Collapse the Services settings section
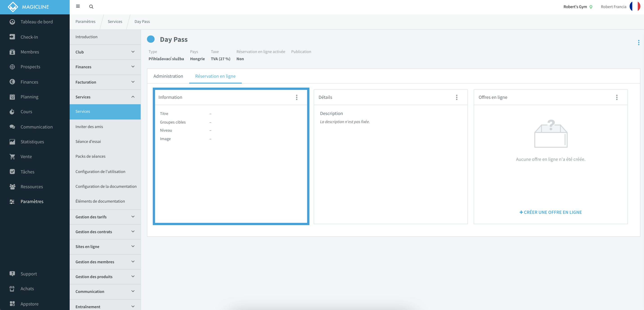The width and height of the screenshot is (644, 310). [x=105, y=97]
